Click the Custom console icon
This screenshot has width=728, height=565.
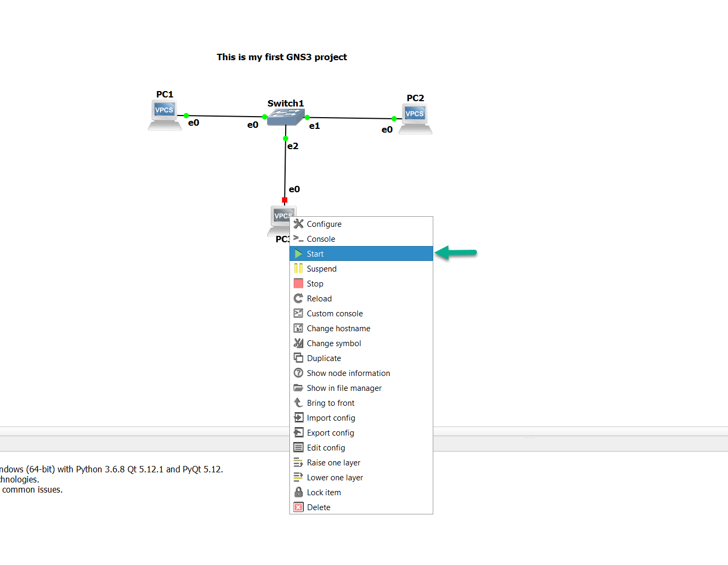tap(298, 313)
